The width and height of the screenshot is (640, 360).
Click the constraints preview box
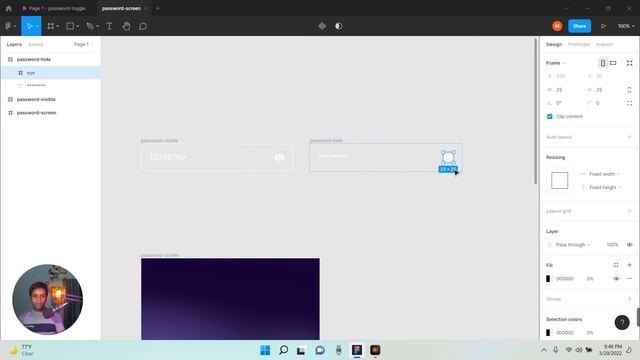pyautogui.click(x=560, y=180)
